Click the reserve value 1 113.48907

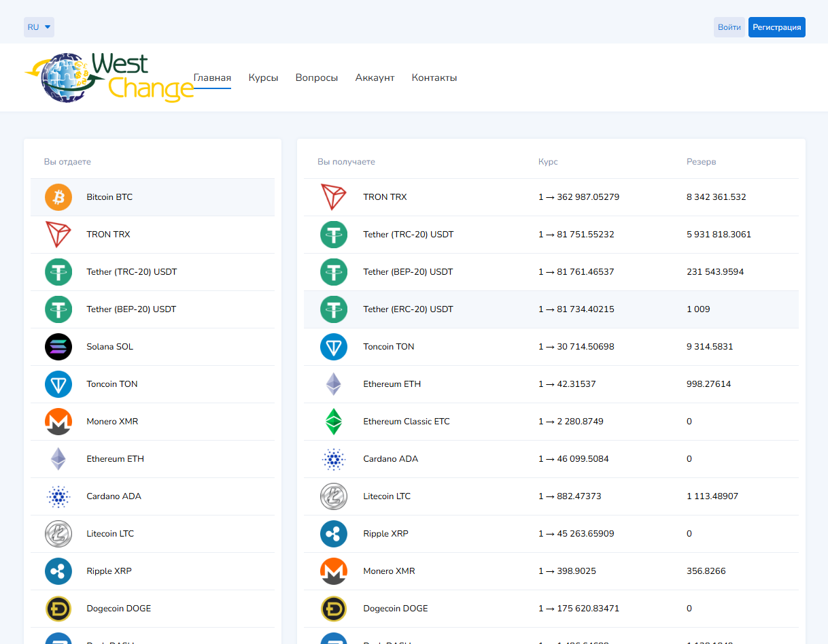coord(712,496)
